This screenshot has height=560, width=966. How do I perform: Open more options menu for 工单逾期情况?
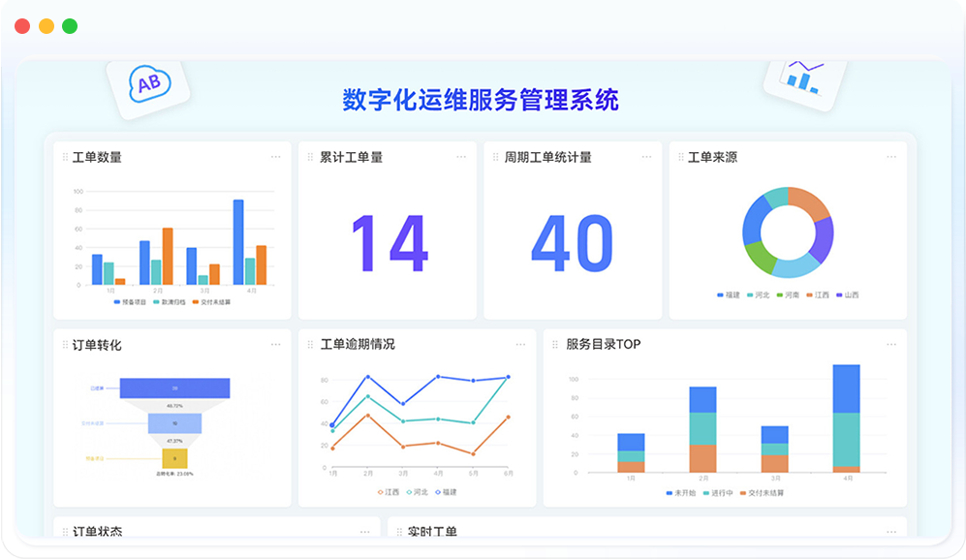520,344
